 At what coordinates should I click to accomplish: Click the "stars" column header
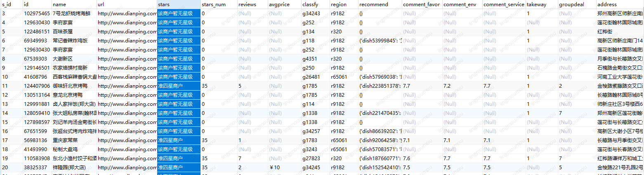(178, 5)
